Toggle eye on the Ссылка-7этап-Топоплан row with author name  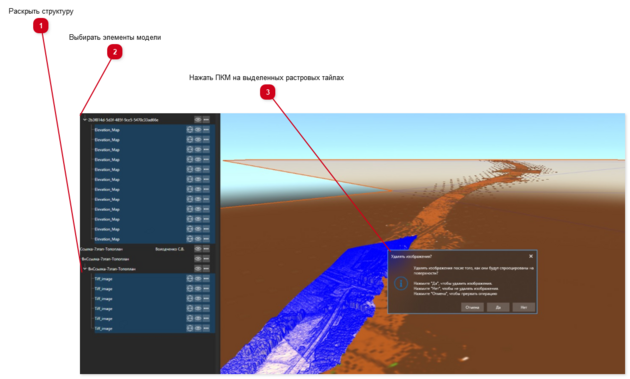(198, 249)
